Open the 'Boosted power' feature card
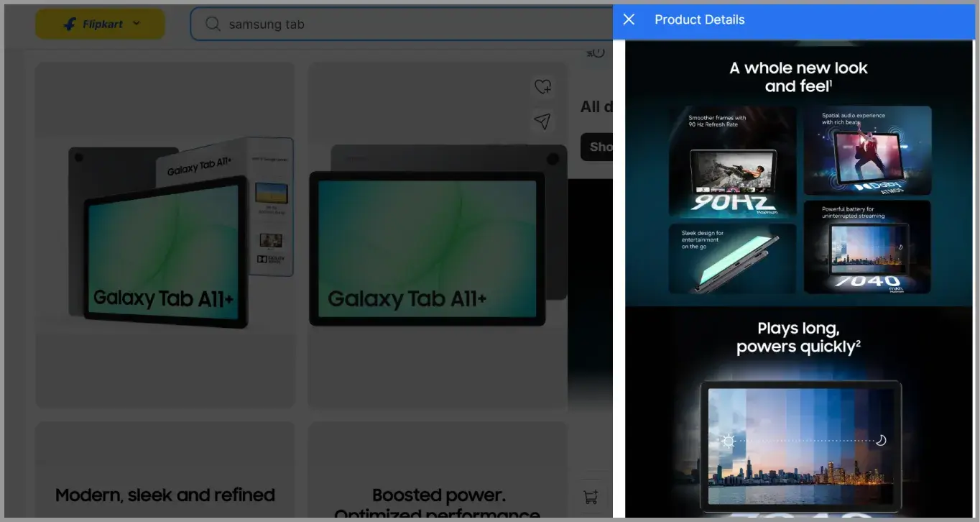The height and width of the screenshot is (522, 980). pos(438,471)
